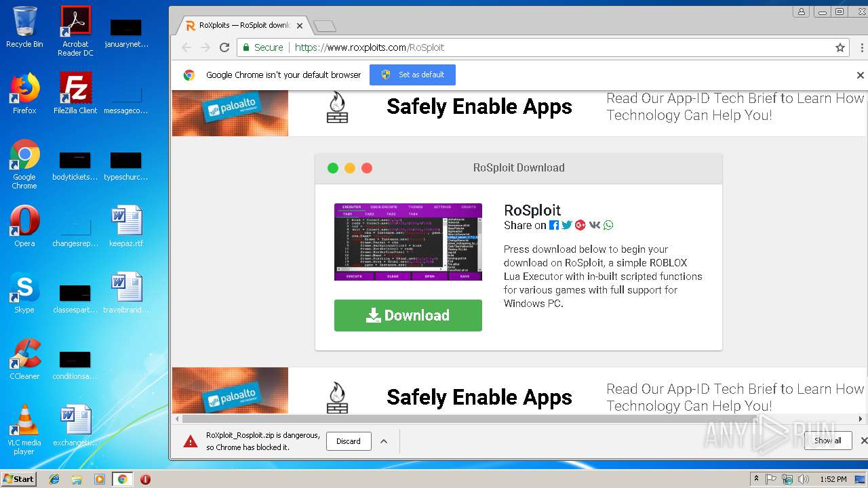Bookmark this page with star icon
Image resolution: width=868 pixels, height=488 pixels.
click(840, 47)
